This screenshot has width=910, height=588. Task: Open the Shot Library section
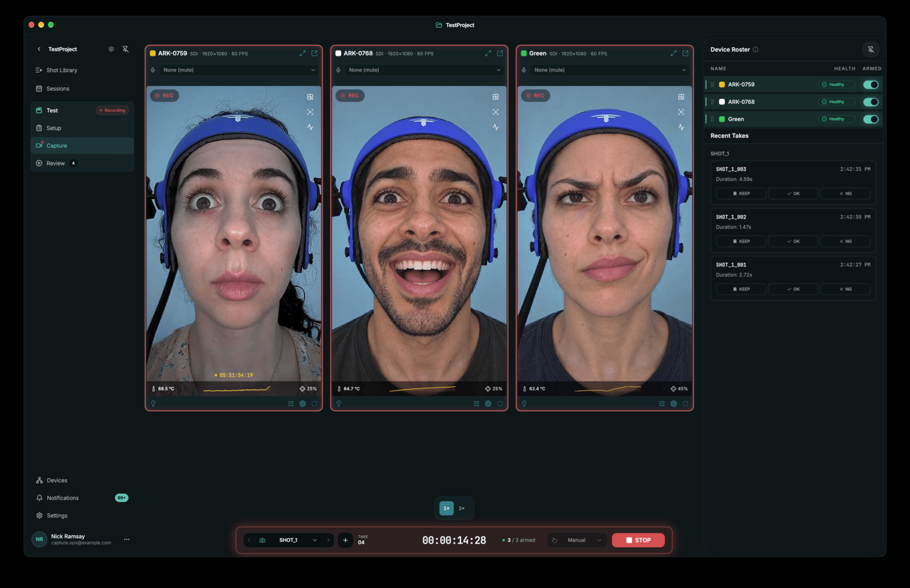[x=82, y=70]
